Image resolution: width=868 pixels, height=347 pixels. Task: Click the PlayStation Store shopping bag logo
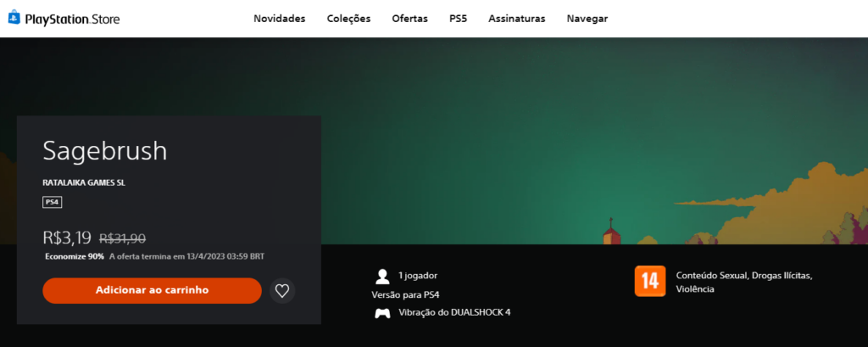[14, 19]
